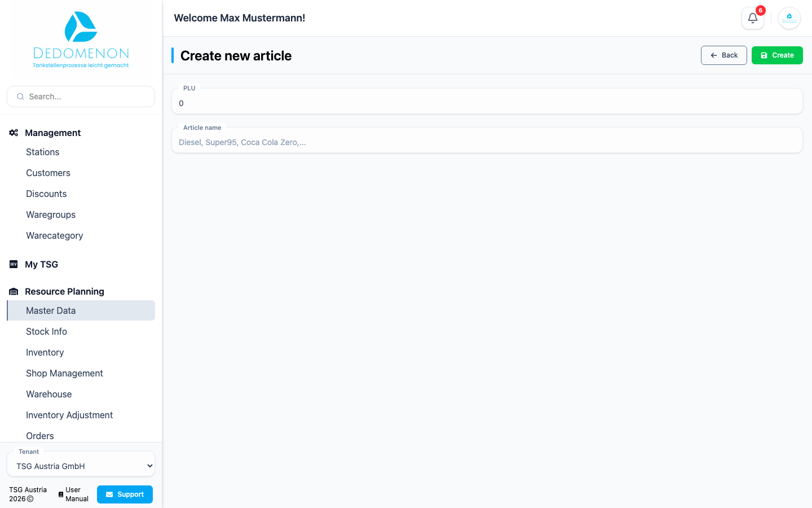The width and height of the screenshot is (812, 508).
Task: Click the search magnifier icon
Action: pos(20,97)
